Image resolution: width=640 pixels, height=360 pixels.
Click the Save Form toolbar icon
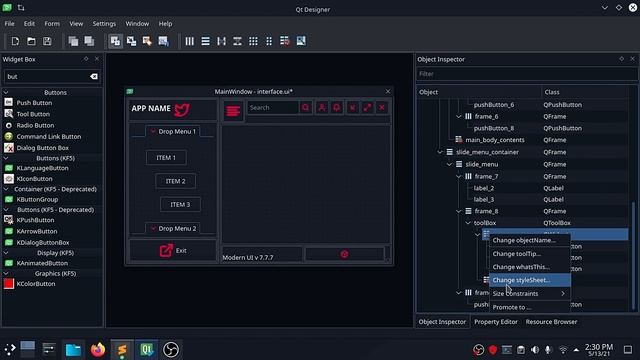pos(47,41)
